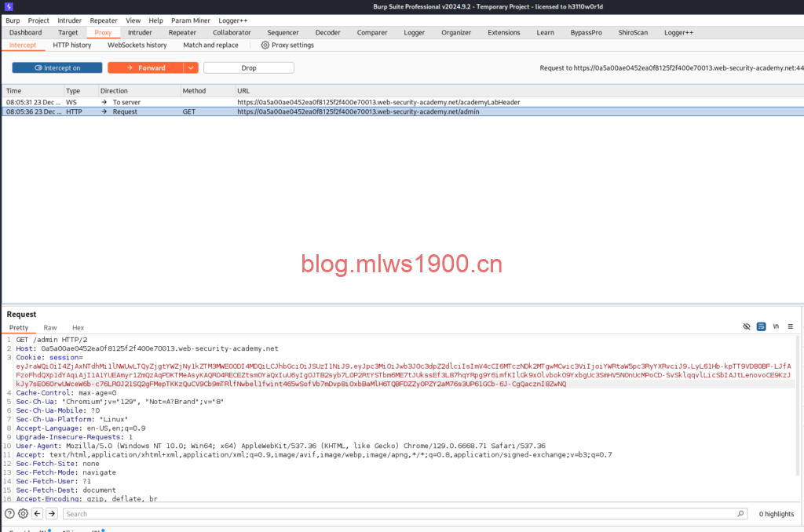
Task: Switch to the Intruder tab
Action: pyautogui.click(x=140, y=32)
